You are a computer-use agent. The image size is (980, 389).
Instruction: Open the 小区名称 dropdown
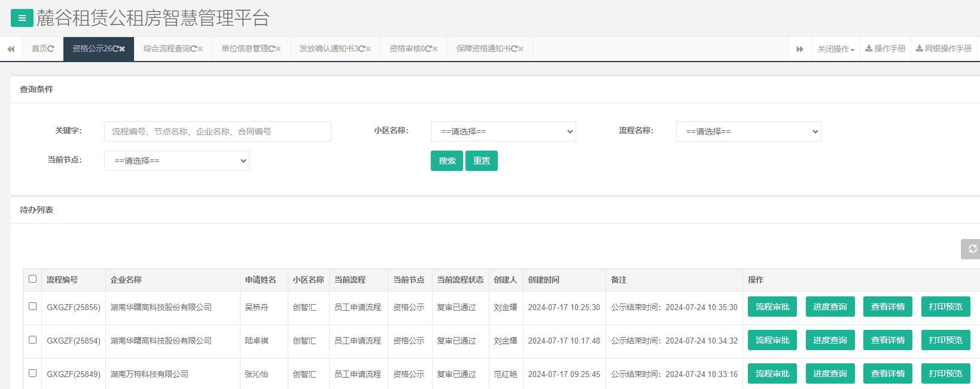(503, 131)
